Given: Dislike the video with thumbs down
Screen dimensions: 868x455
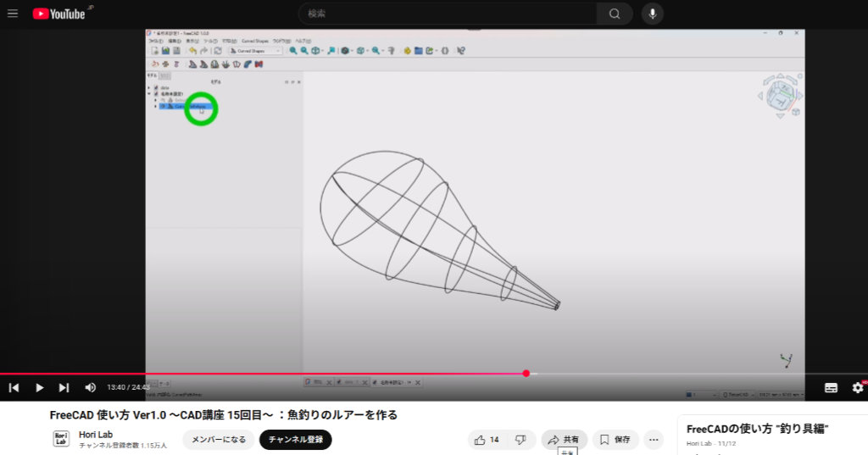Looking at the screenshot, I should [521, 440].
